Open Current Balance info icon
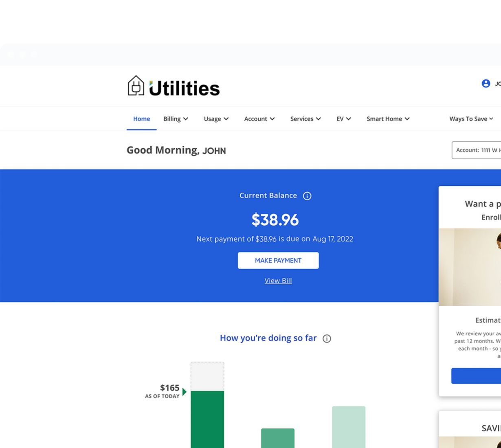The height and width of the screenshot is (448, 501). [307, 196]
